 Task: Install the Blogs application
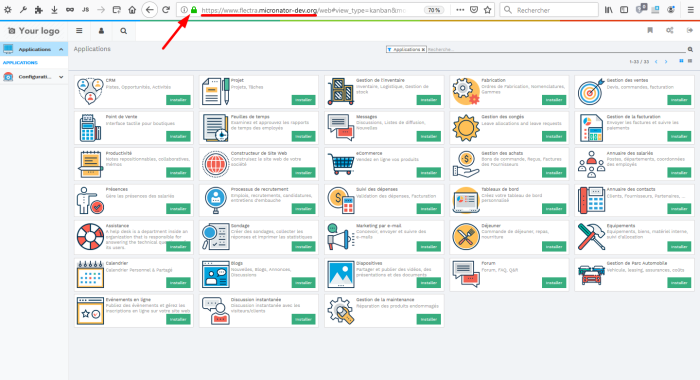[x=304, y=283]
